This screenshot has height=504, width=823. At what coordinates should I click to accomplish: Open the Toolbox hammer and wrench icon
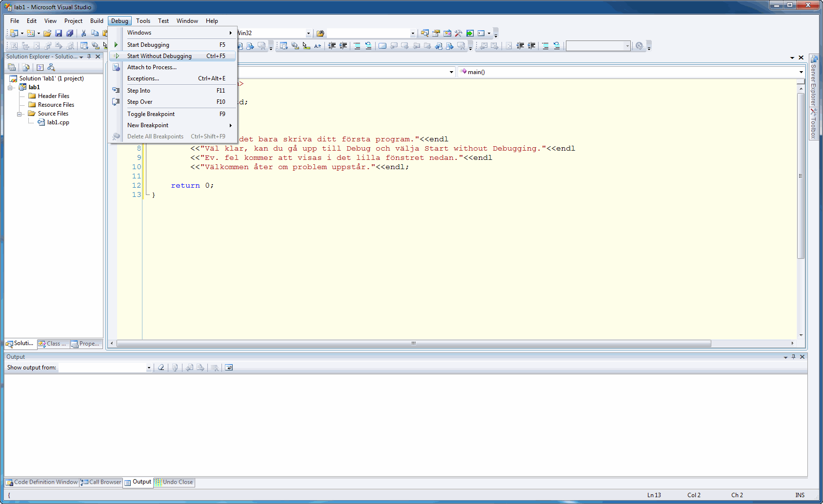(459, 33)
